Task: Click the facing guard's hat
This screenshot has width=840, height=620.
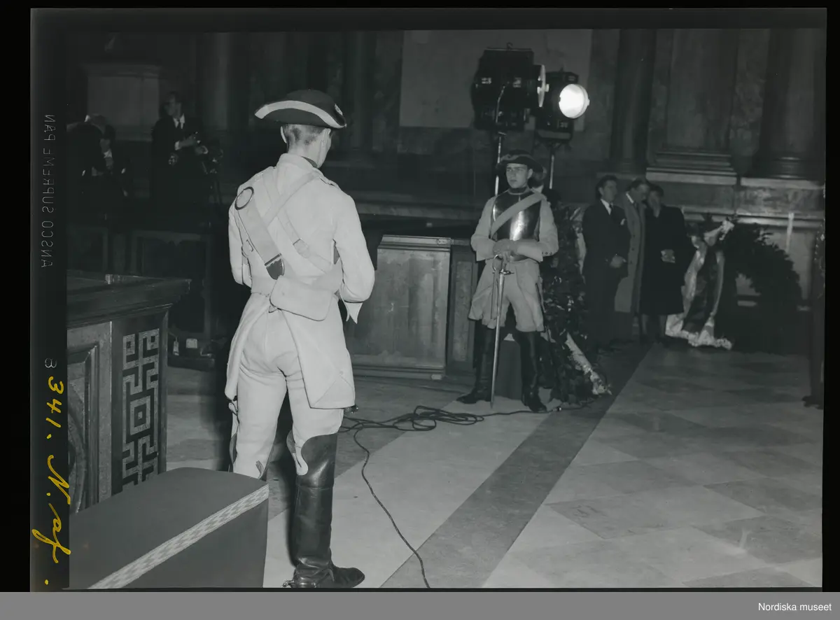Action: click(519, 162)
